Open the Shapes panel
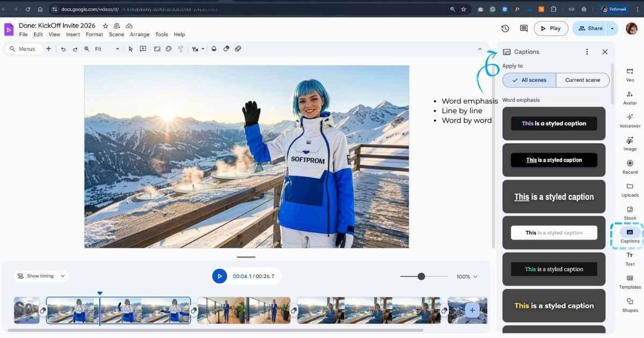This screenshot has width=644, height=338. tap(629, 306)
